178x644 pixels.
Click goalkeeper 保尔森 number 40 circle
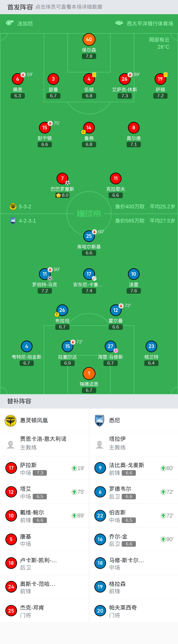[x=89, y=40]
